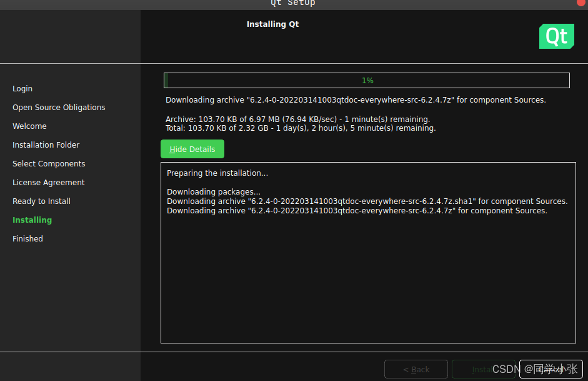Screen dimensions: 588x381
Task: Select the Login step in the sidebar
Action: (x=22, y=88)
